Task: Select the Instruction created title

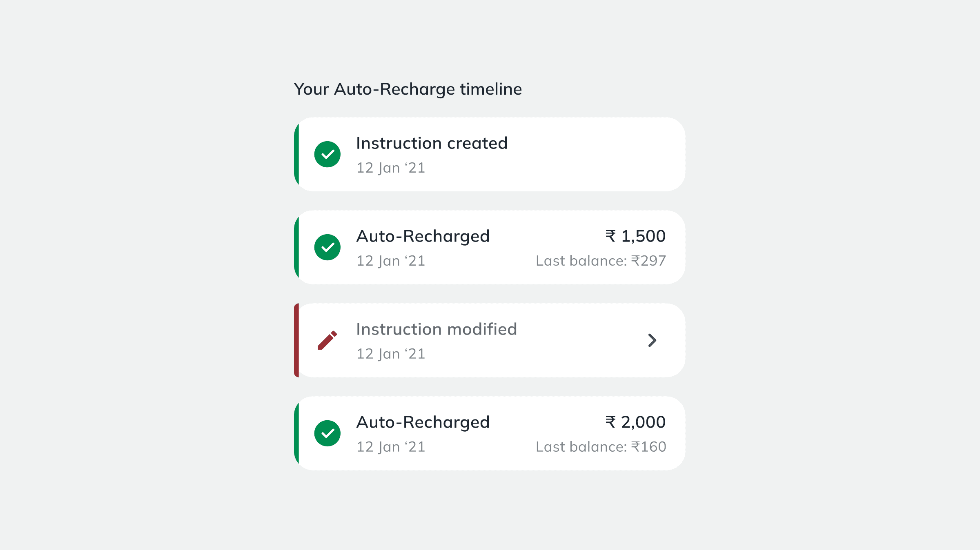Action: pyautogui.click(x=432, y=143)
